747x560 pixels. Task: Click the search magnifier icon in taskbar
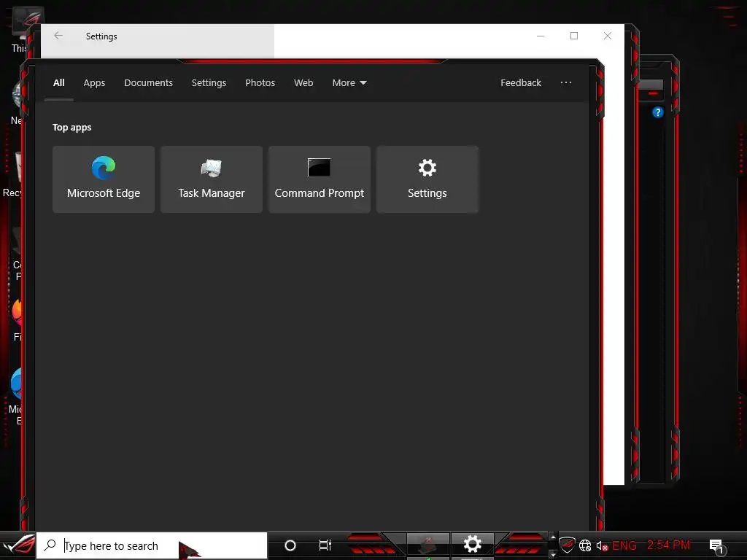[50, 545]
